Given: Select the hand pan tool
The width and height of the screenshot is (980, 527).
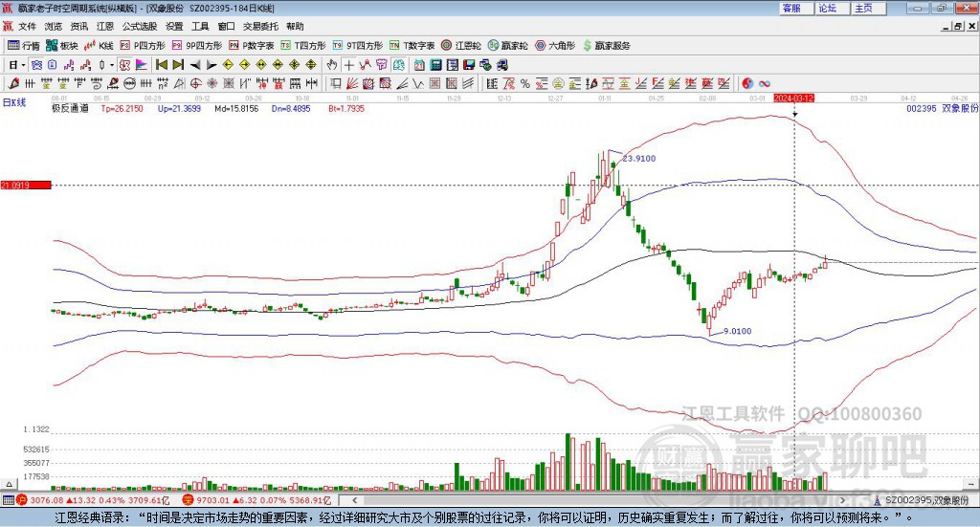Looking at the screenshot, I should click(x=332, y=65).
